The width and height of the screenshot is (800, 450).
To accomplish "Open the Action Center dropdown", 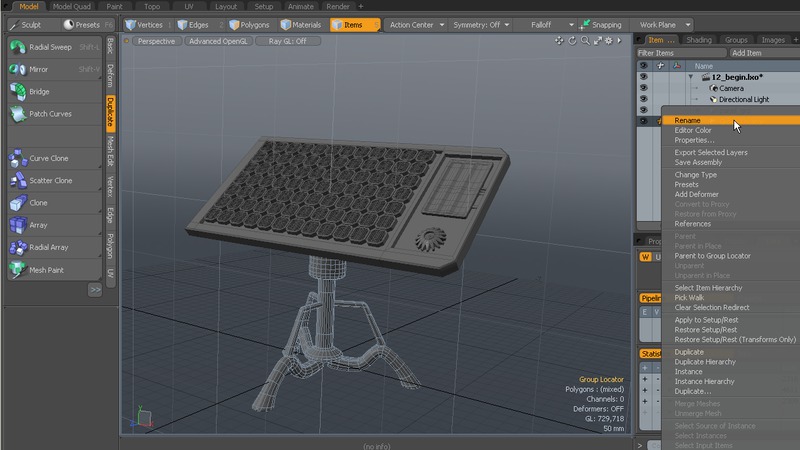I will [416, 24].
